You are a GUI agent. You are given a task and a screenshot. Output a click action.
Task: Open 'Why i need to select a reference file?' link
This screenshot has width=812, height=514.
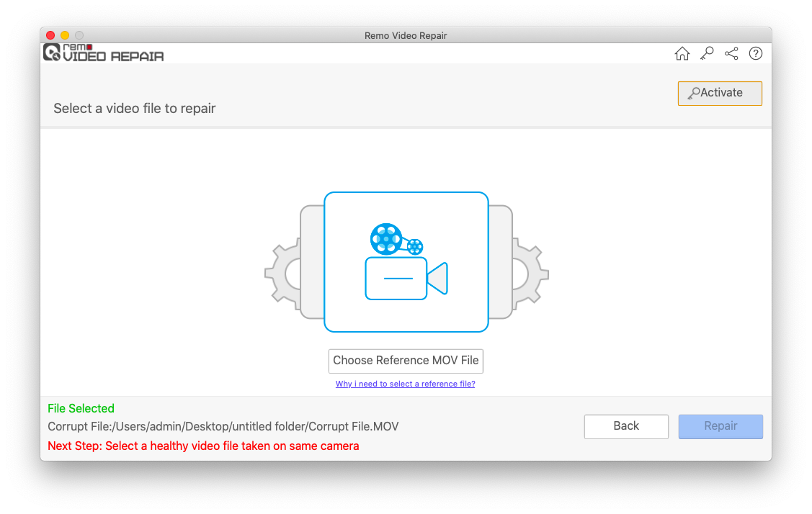(405, 384)
